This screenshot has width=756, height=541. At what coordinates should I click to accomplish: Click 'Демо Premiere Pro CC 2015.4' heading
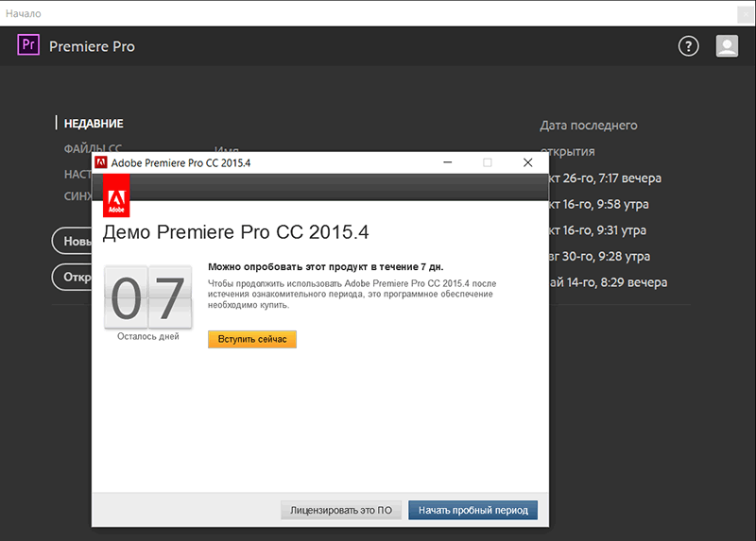pos(235,232)
